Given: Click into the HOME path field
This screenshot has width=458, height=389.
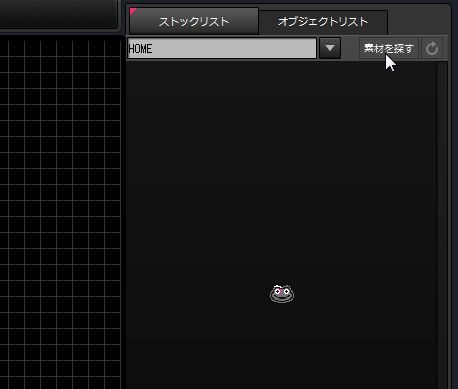Looking at the screenshot, I should pos(222,49).
